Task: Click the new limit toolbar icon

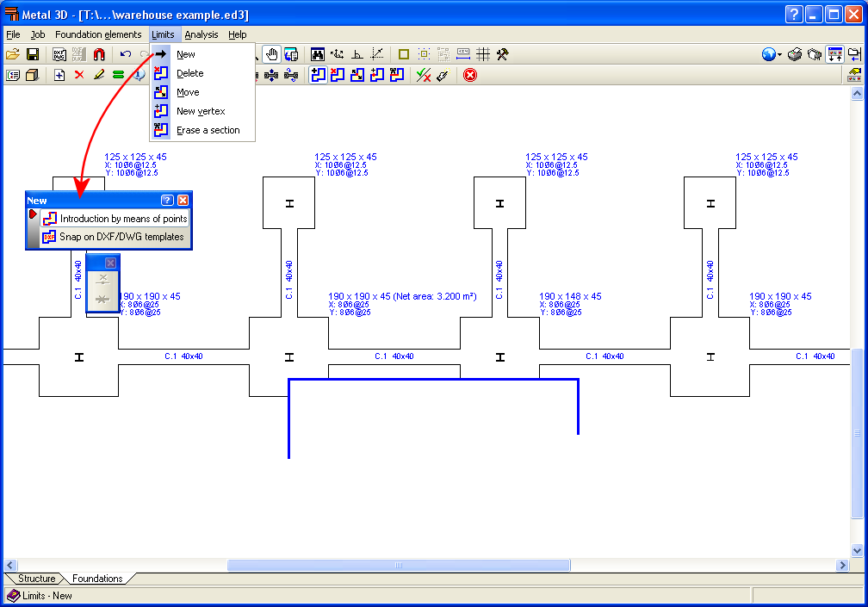Action: [x=318, y=75]
